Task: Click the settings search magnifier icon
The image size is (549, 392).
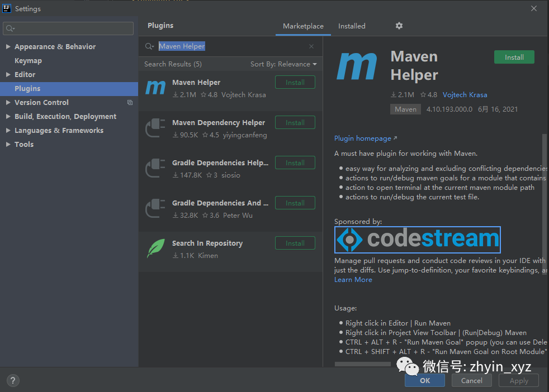Action: tap(10, 28)
